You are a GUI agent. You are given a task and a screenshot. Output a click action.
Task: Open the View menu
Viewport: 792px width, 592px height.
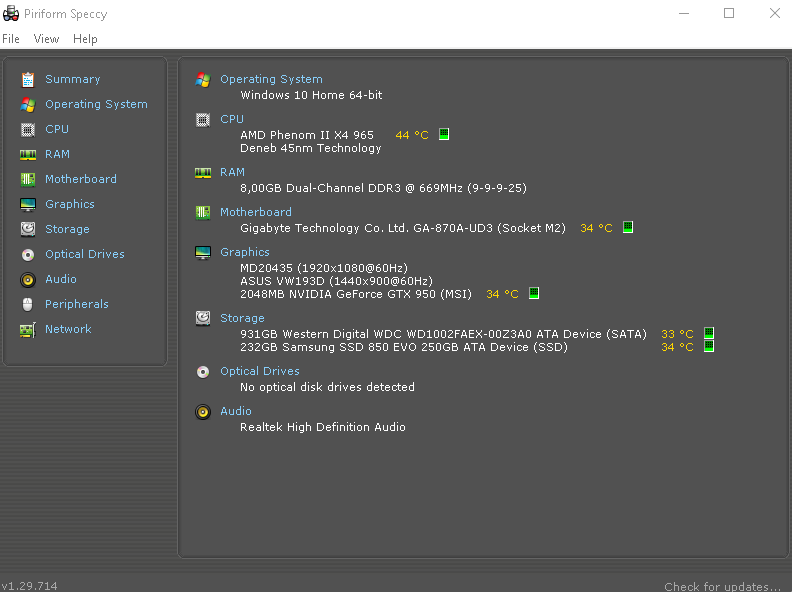pyautogui.click(x=46, y=39)
